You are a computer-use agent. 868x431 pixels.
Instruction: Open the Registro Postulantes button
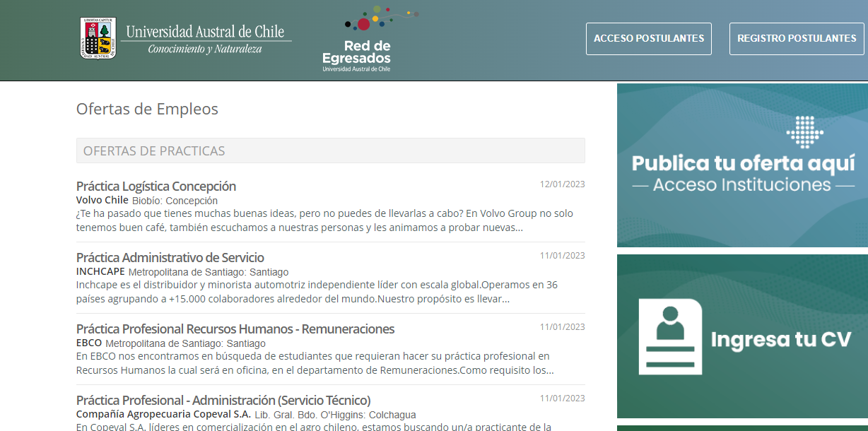(797, 39)
